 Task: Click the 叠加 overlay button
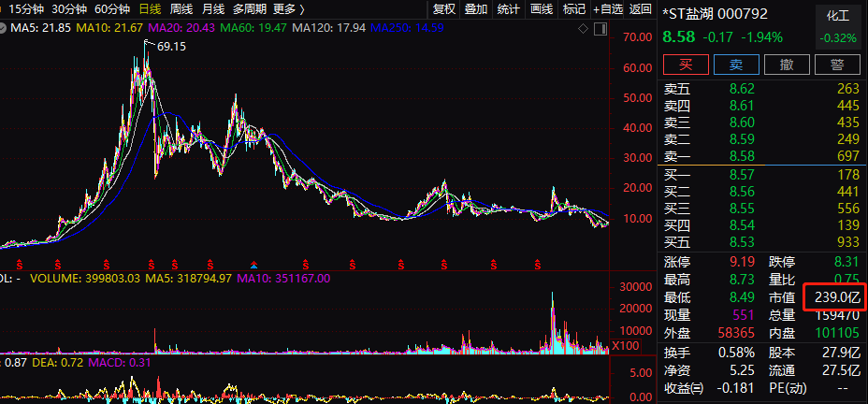[476, 8]
